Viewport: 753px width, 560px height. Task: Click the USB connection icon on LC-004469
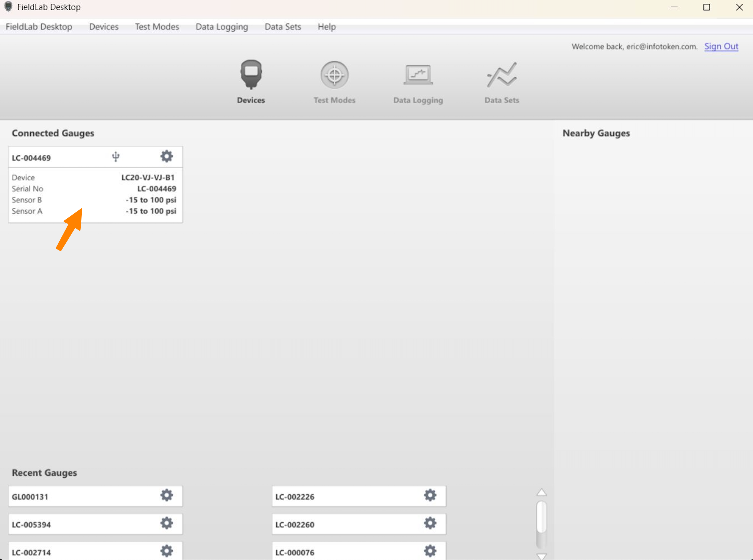click(x=116, y=156)
